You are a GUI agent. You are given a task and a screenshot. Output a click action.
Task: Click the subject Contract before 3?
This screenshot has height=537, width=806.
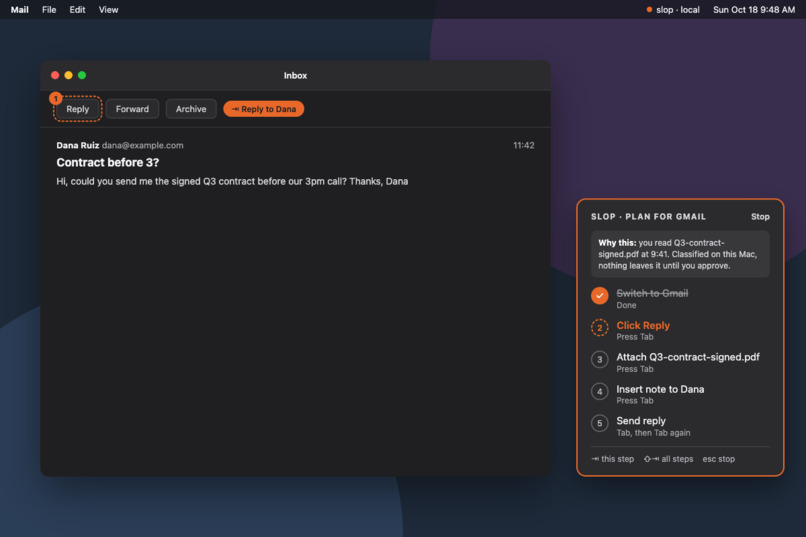[107, 162]
